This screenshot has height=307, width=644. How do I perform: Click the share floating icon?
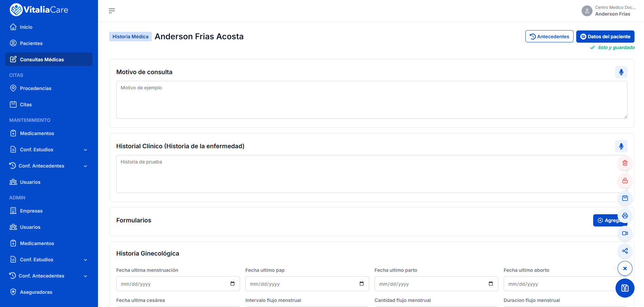pos(625,251)
